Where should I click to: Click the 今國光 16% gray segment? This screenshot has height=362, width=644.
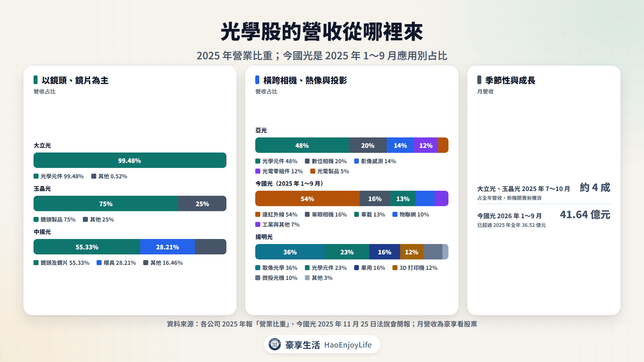point(375,198)
